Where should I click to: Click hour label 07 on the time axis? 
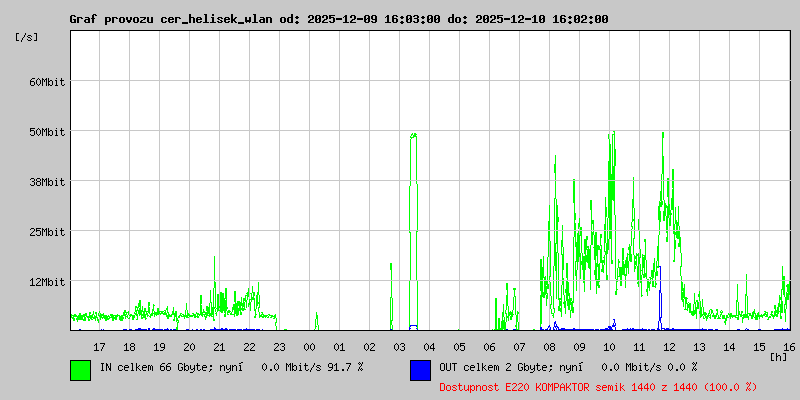coord(519,347)
